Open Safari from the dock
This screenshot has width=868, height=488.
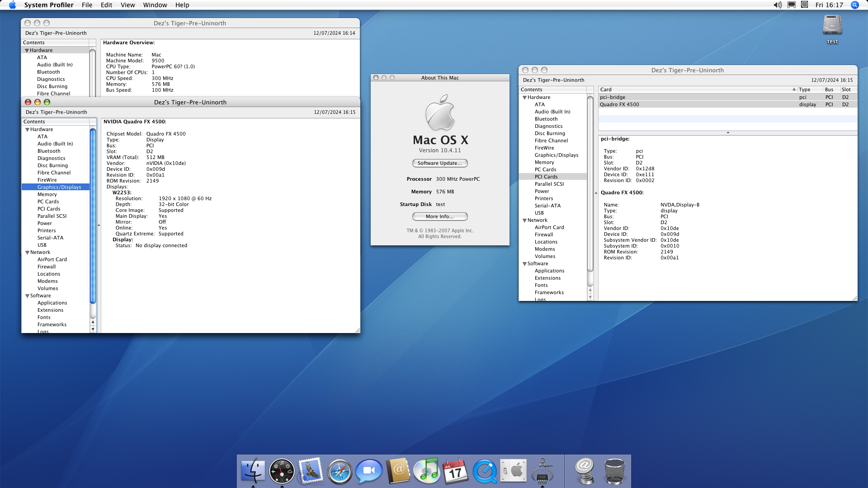tap(340, 471)
